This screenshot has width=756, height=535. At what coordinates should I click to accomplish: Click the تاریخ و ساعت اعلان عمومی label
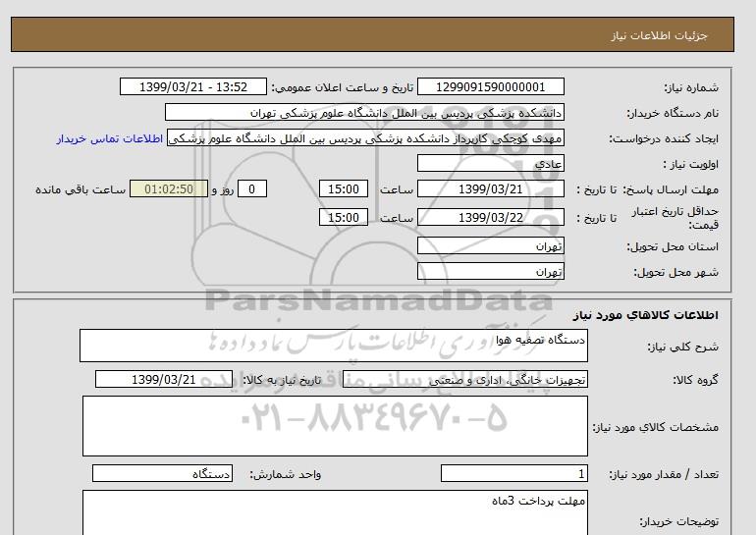(343, 87)
